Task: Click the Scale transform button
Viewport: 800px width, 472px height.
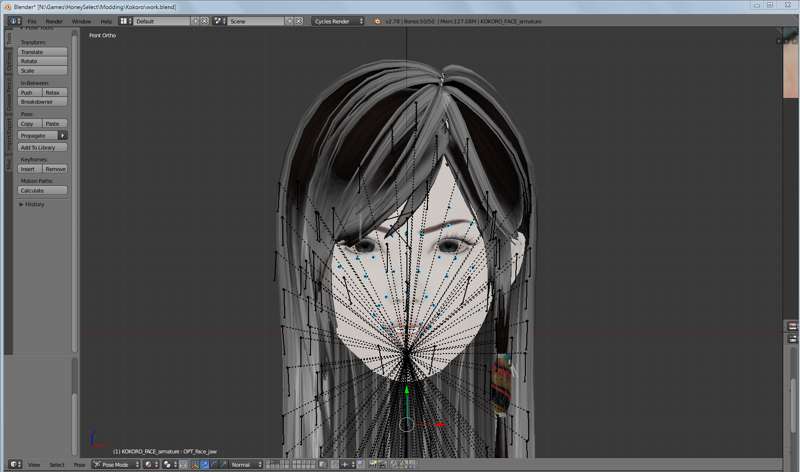Action: 42,70
